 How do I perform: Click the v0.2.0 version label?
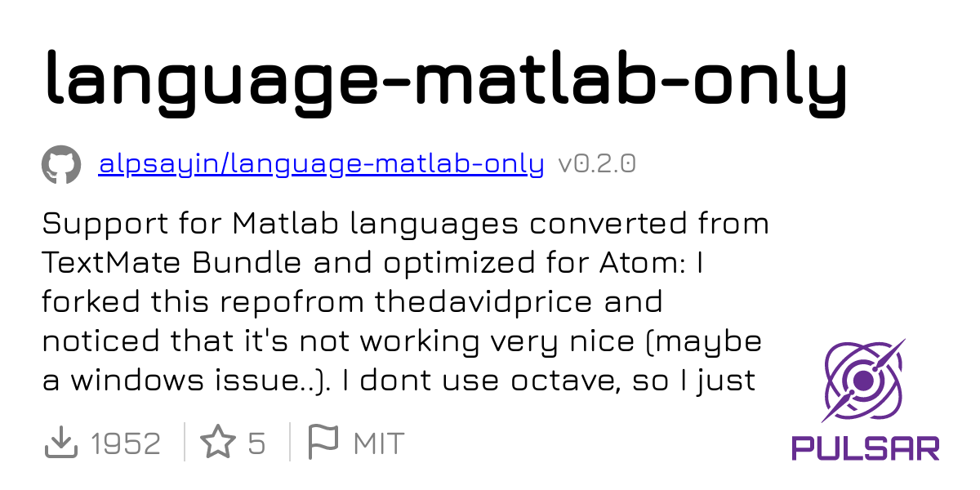pyautogui.click(x=597, y=164)
